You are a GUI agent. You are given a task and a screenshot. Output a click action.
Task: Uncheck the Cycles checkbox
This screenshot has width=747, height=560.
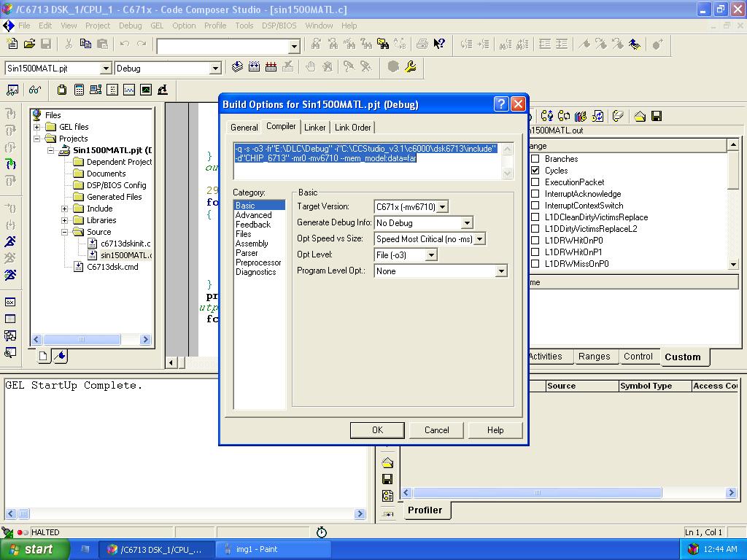coord(535,171)
